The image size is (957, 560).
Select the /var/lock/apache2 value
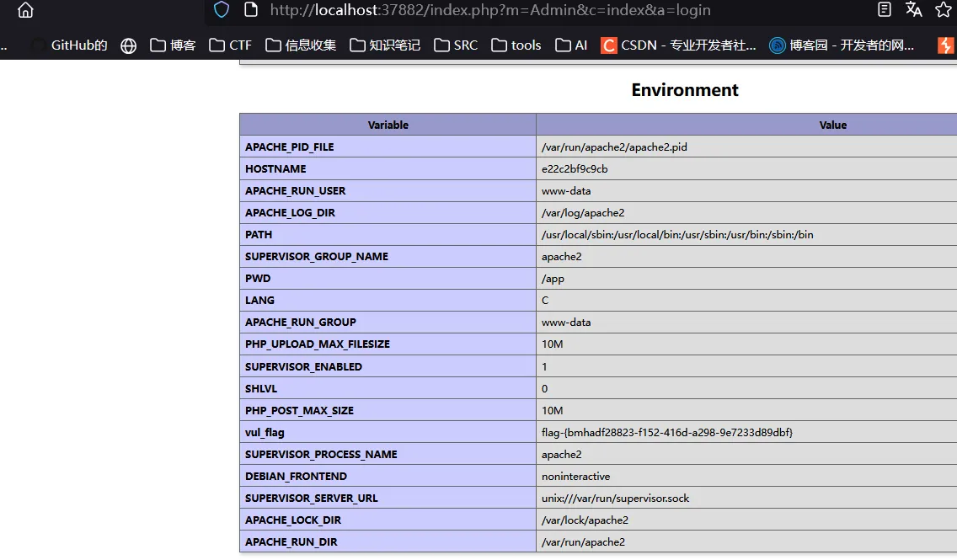(x=585, y=520)
